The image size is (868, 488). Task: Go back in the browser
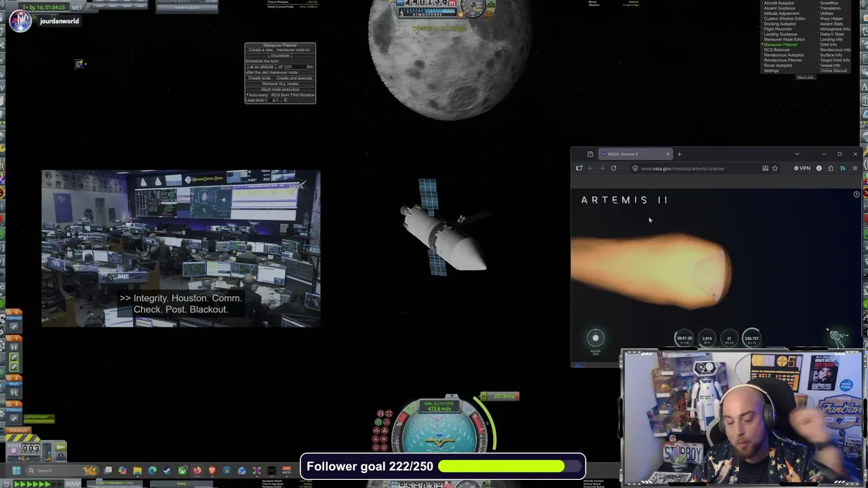tap(591, 168)
